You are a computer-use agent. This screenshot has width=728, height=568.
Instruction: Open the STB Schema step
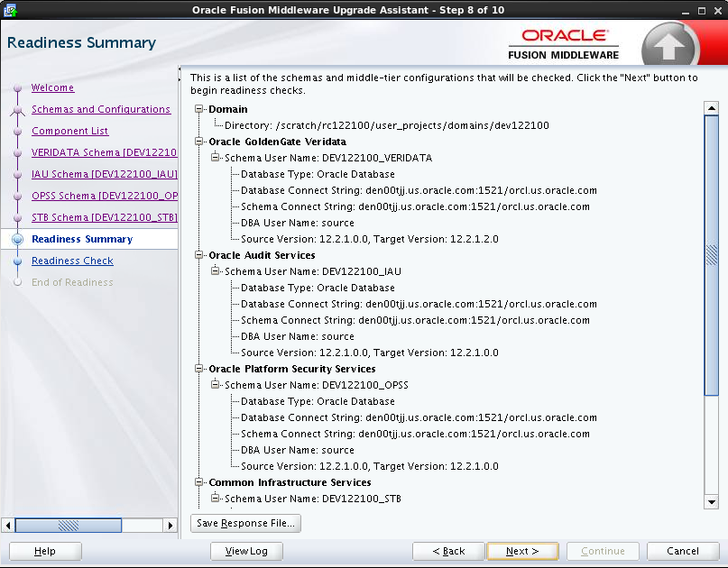[105, 217]
